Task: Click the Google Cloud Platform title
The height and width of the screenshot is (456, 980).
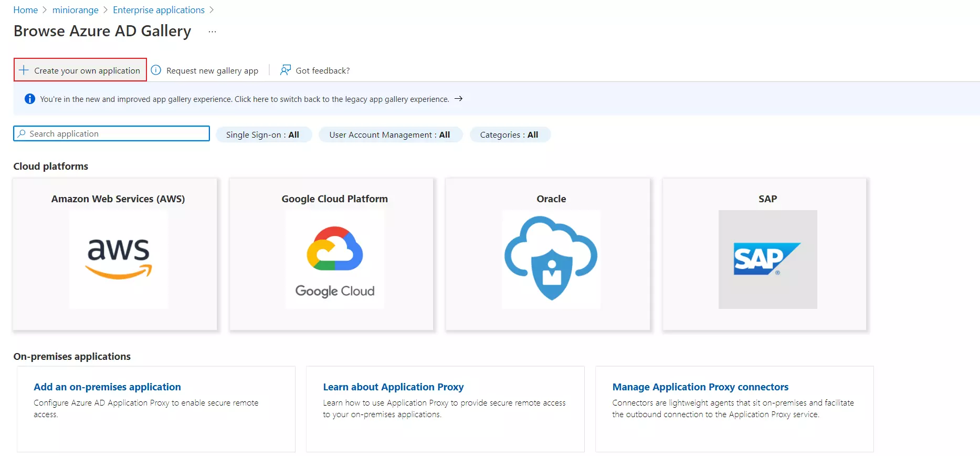Action: 334,199
